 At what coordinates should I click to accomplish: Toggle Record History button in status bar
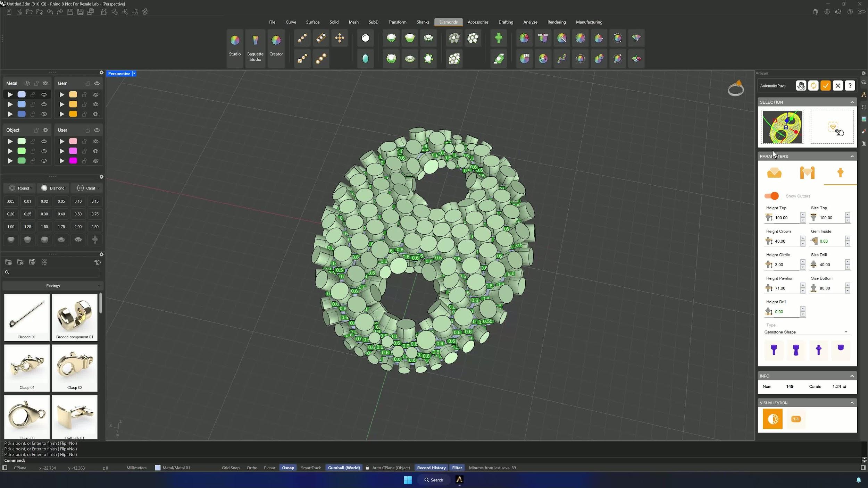pos(431,468)
